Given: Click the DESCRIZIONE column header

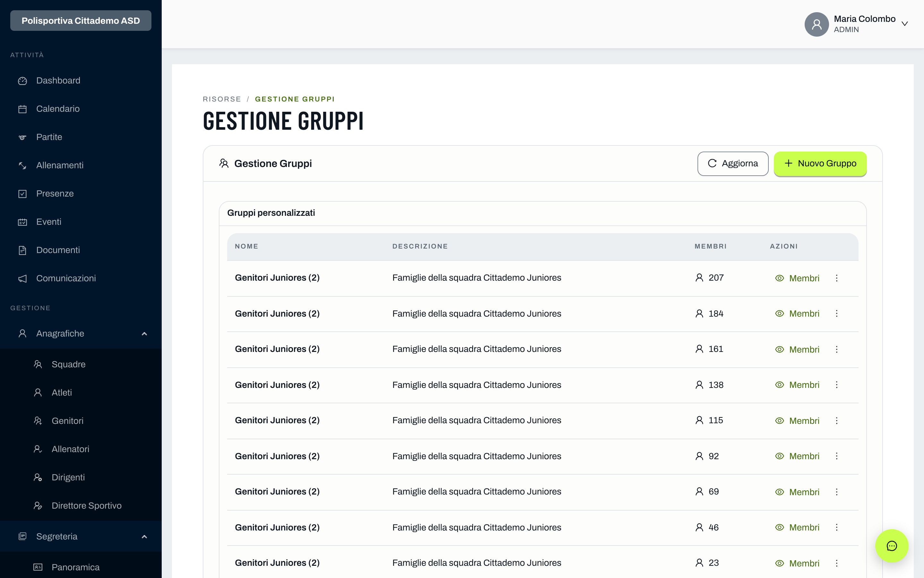Looking at the screenshot, I should (x=420, y=247).
